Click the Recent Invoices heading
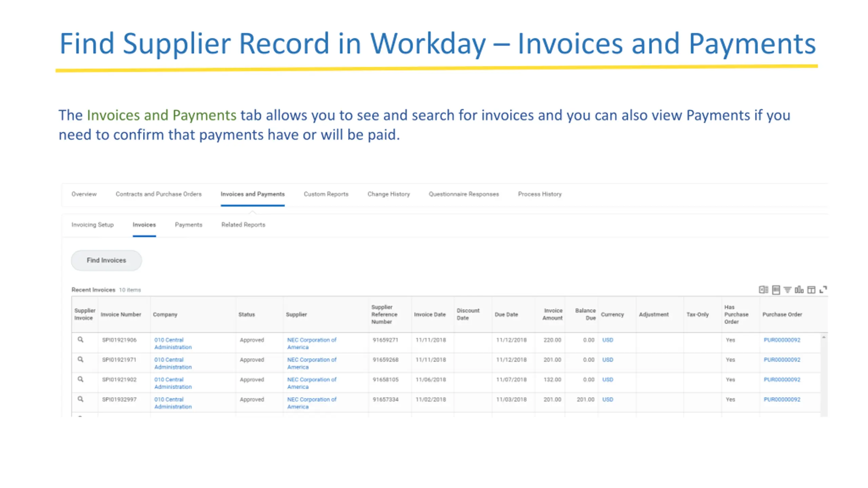868x488 pixels. [93, 290]
